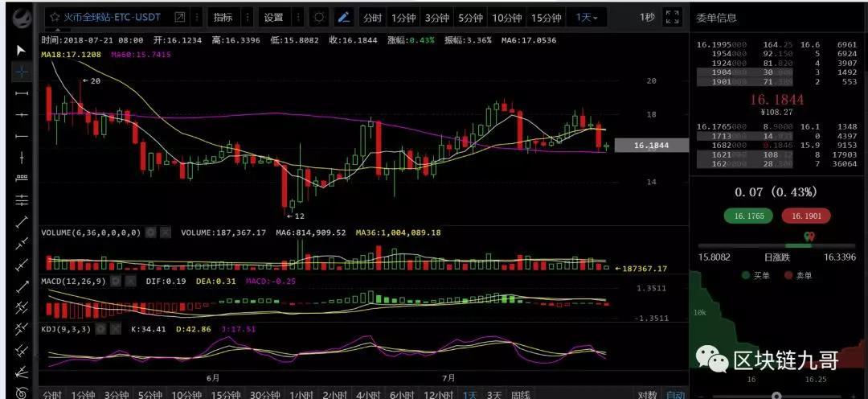Select bottom bar 30分钟 interval

click(x=265, y=394)
